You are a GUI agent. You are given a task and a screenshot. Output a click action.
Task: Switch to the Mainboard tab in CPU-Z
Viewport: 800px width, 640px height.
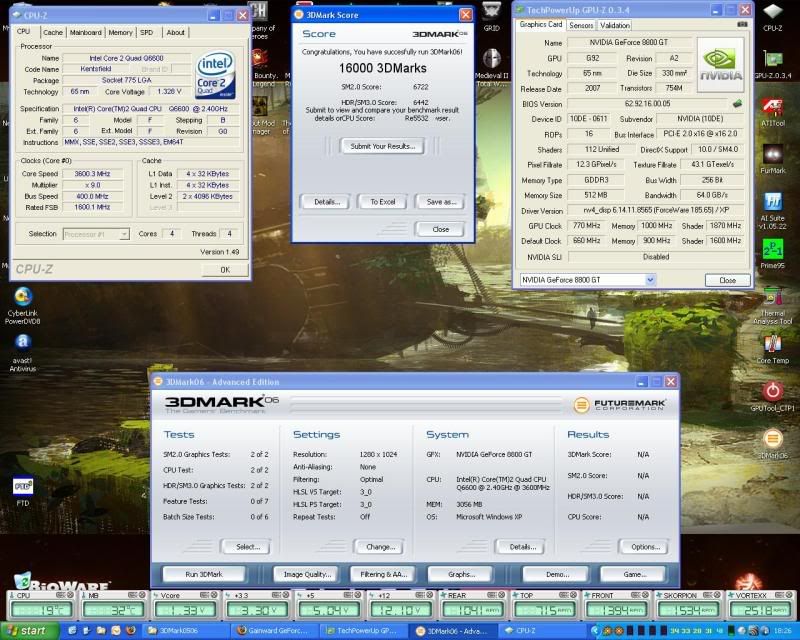[85, 32]
